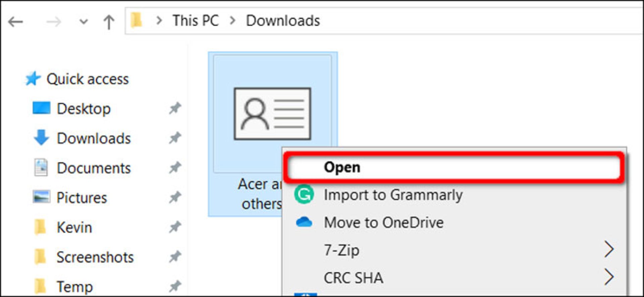The height and width of the screenshot is (297, 644).
Task: Choose Import to Grammarly menu entry
Action: pyautogui.click(x=393, y=195)
